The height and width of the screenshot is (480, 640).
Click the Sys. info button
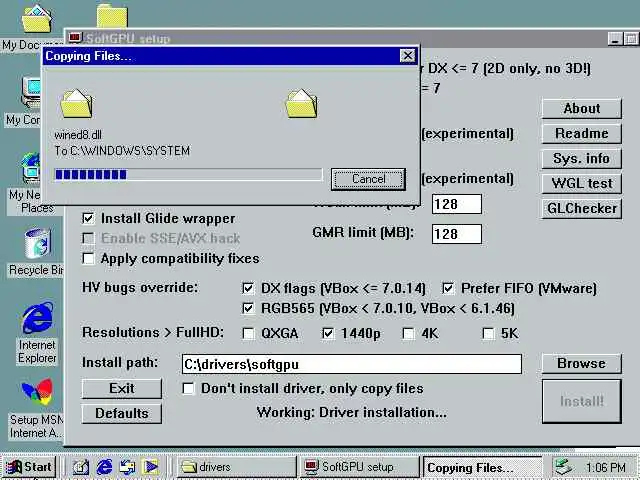pos(582,158)
